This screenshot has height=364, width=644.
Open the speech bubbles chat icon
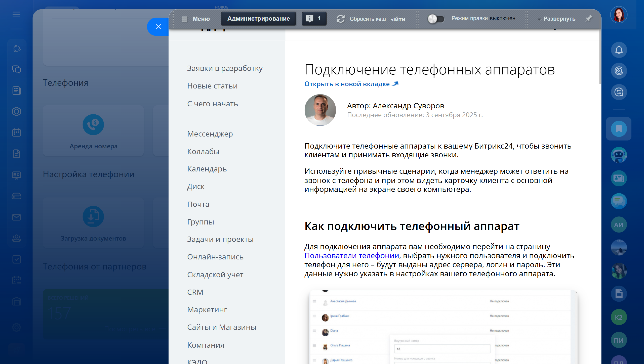click(619, 201)
